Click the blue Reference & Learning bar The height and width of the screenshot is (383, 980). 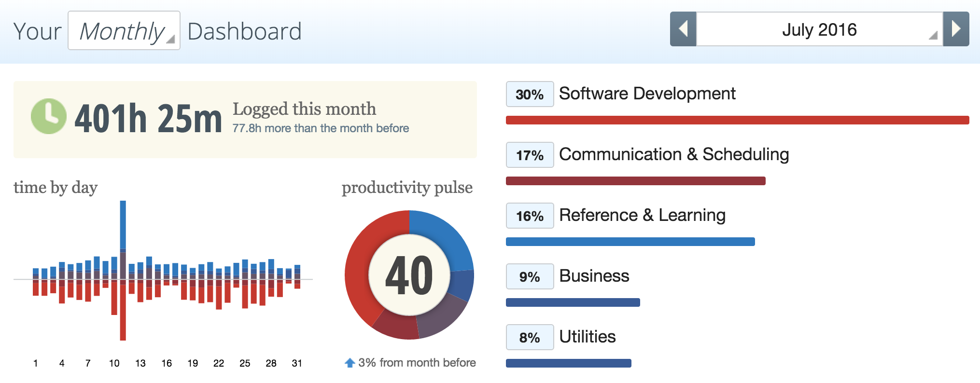(630, 242)
